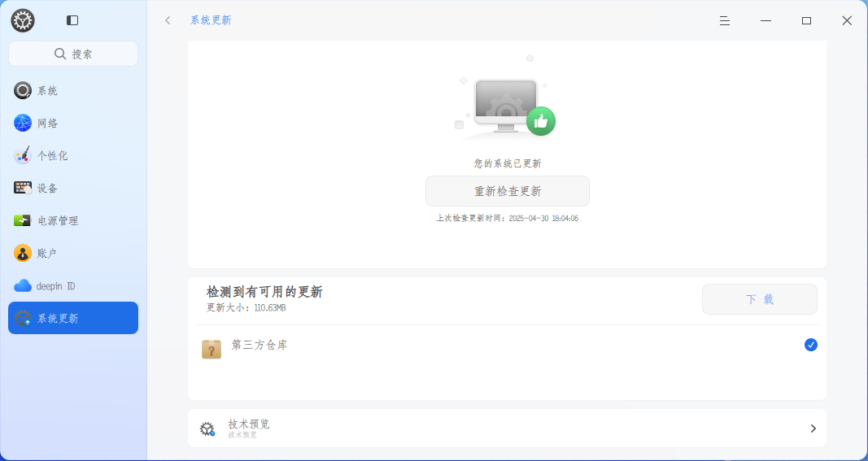Open the 账户 label
This screenshot has width=868, height=461.
pyautogui.click(x=47, y=254)
